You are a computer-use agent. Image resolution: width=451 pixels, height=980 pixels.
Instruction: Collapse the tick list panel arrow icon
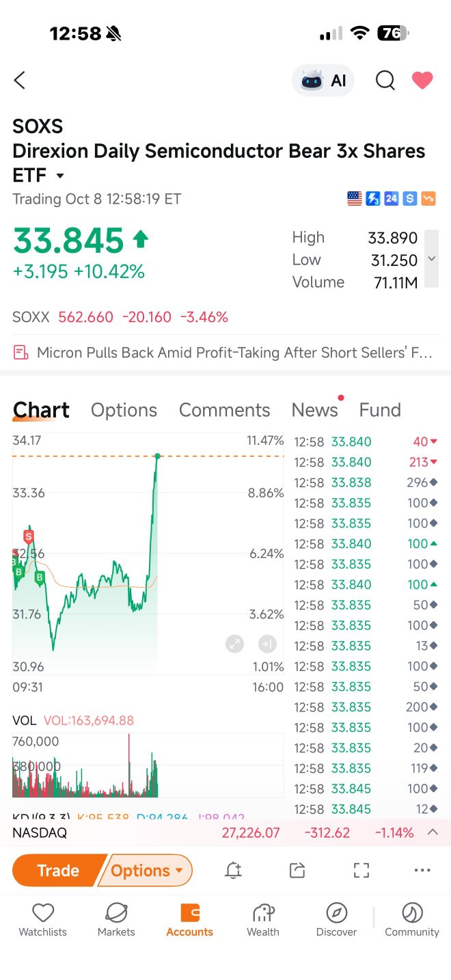pos(267,644)
